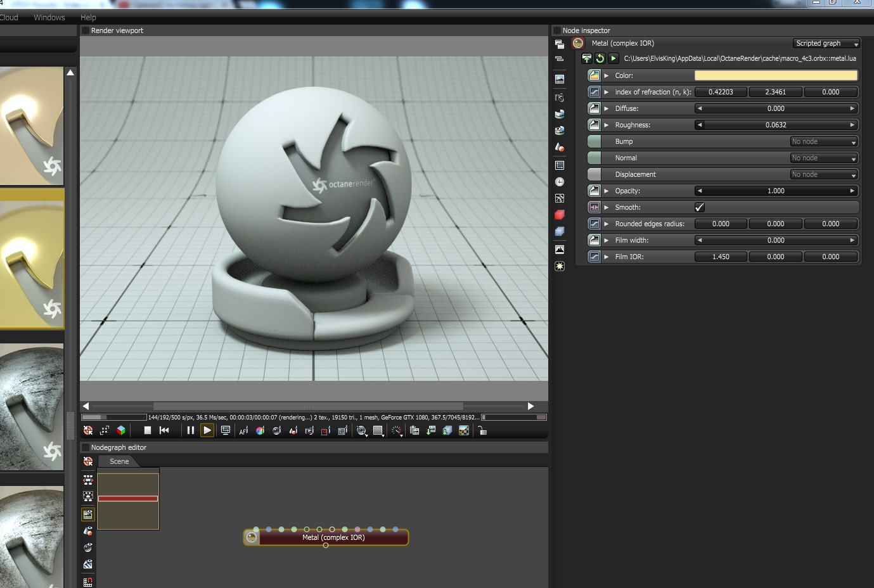Image resolution: width=874 pixels, height=588 pixels.
Task: Select the material picker sphere icon
Action: [x=276, y=431]
